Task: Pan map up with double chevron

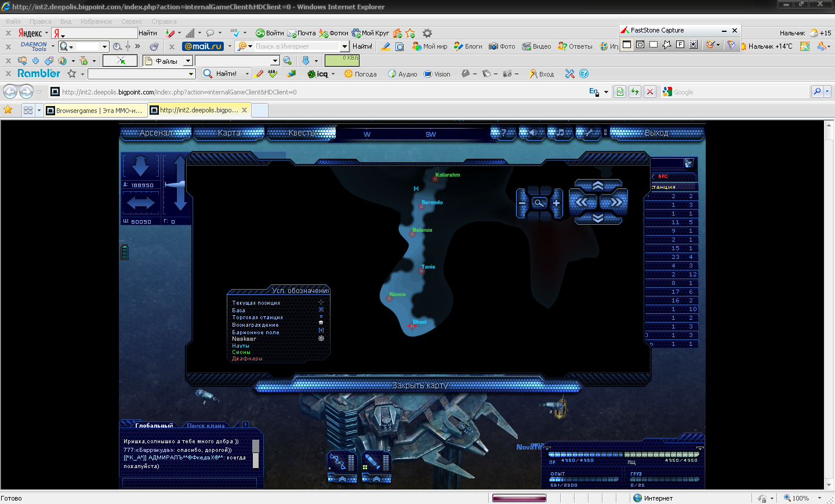Action: click(x=598, y=186)
